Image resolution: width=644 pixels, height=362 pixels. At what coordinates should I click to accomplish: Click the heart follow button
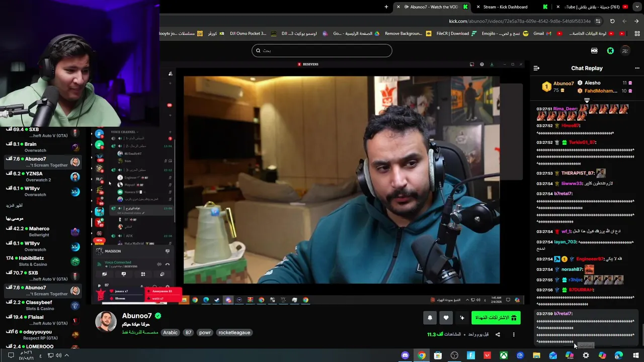click(446, 318)
